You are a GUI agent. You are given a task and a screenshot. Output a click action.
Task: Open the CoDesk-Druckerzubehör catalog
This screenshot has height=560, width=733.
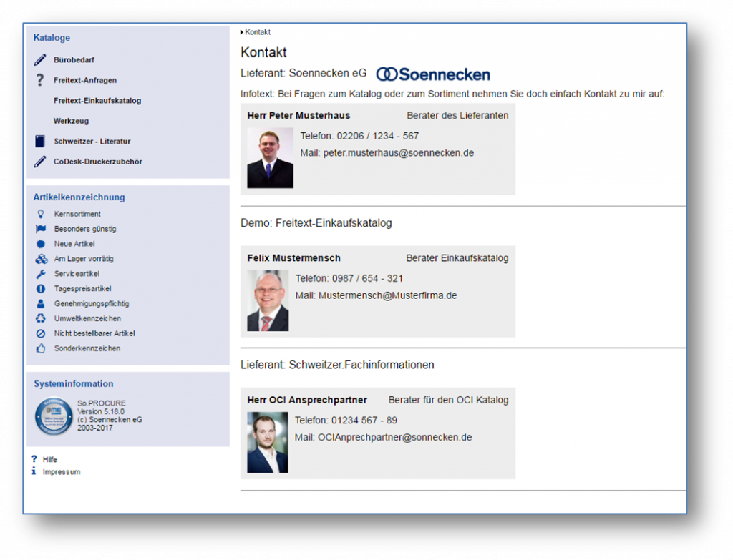tap(97, 162)
